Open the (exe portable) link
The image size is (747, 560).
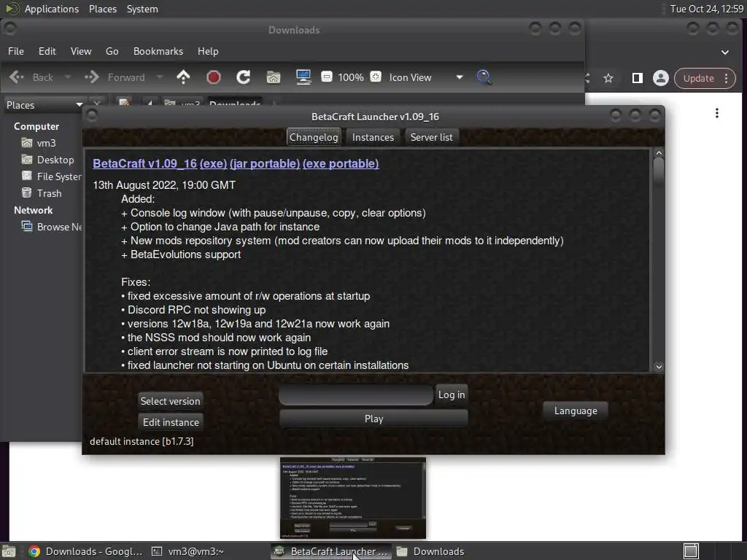[x=341, y=163]
